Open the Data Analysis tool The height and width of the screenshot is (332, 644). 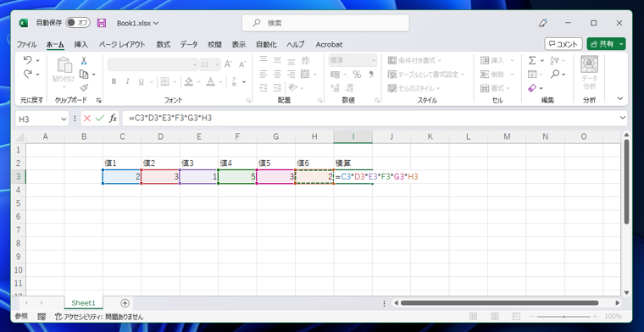[589, 73]
